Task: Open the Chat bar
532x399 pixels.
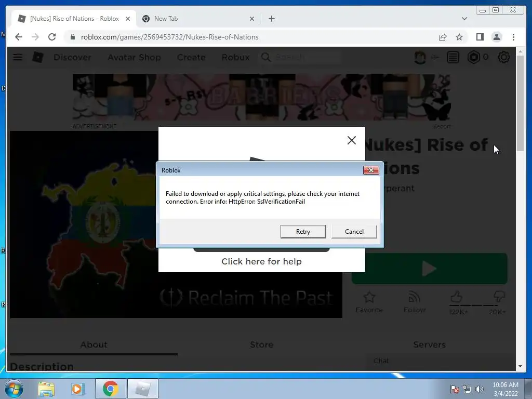Action: tap(440, 361)
